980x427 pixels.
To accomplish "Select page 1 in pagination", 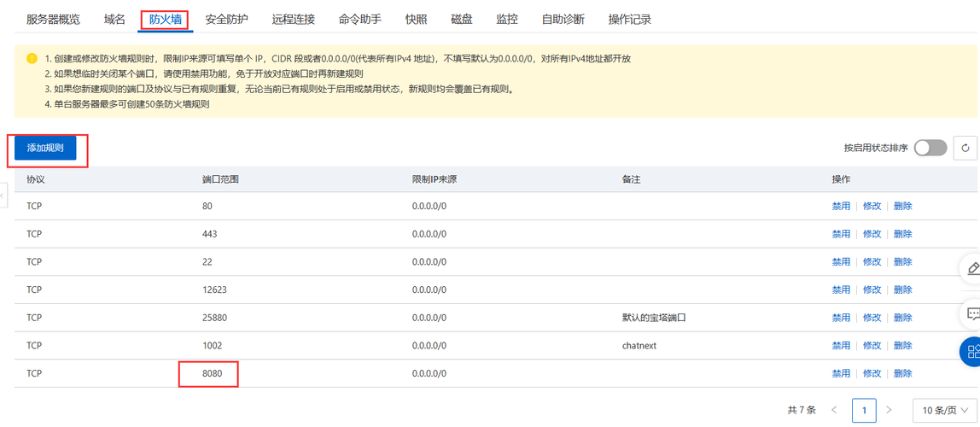I will (x=864, y=411).
